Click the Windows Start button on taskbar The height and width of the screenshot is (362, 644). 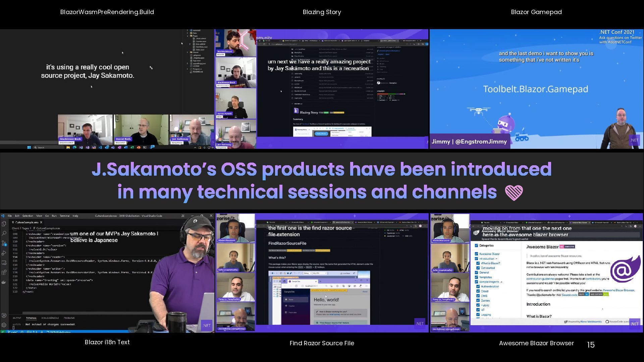tap(29, 147)
